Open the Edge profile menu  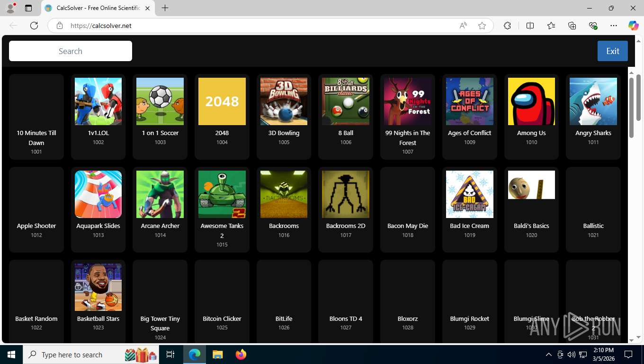tap(10, 8)
